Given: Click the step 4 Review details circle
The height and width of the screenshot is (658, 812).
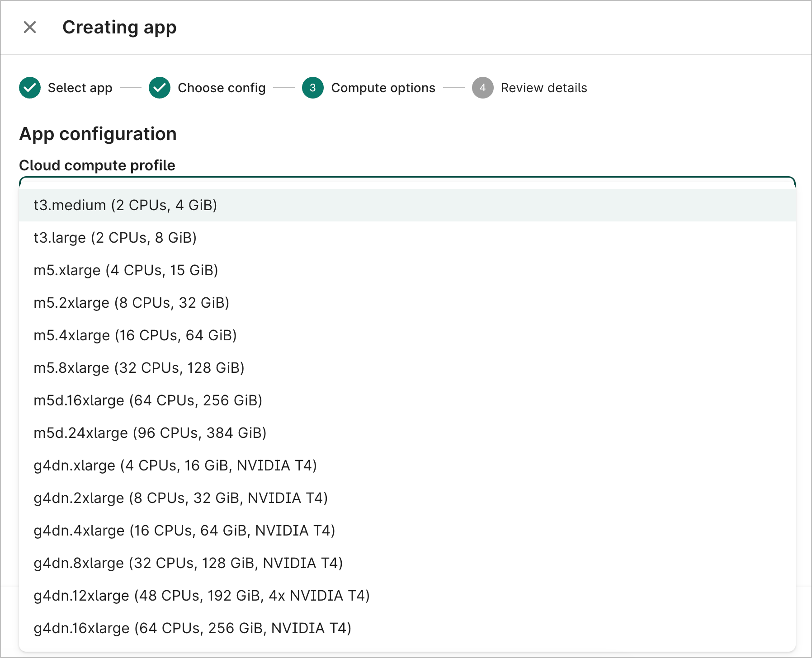Looking at the screenshot, I should coord(482,88).
